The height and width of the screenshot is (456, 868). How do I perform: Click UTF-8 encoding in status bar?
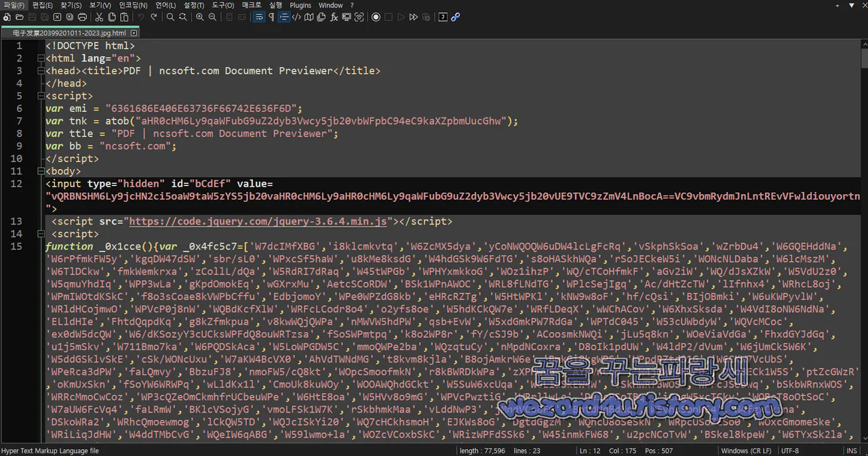pyautogui.click(x=790, y=451)
